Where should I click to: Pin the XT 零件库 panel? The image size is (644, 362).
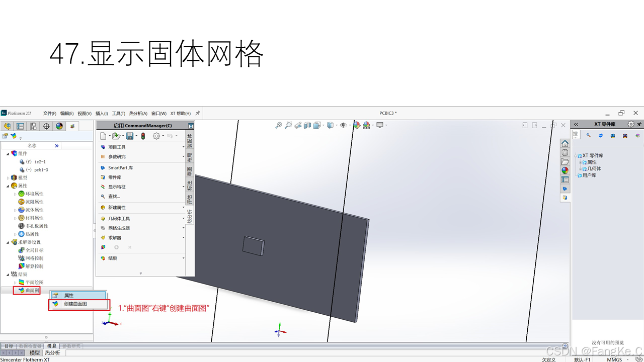(639, 124)
